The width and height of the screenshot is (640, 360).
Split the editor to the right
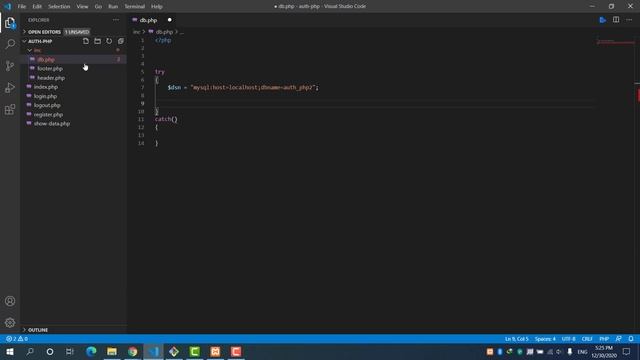(x=616, y=20)
